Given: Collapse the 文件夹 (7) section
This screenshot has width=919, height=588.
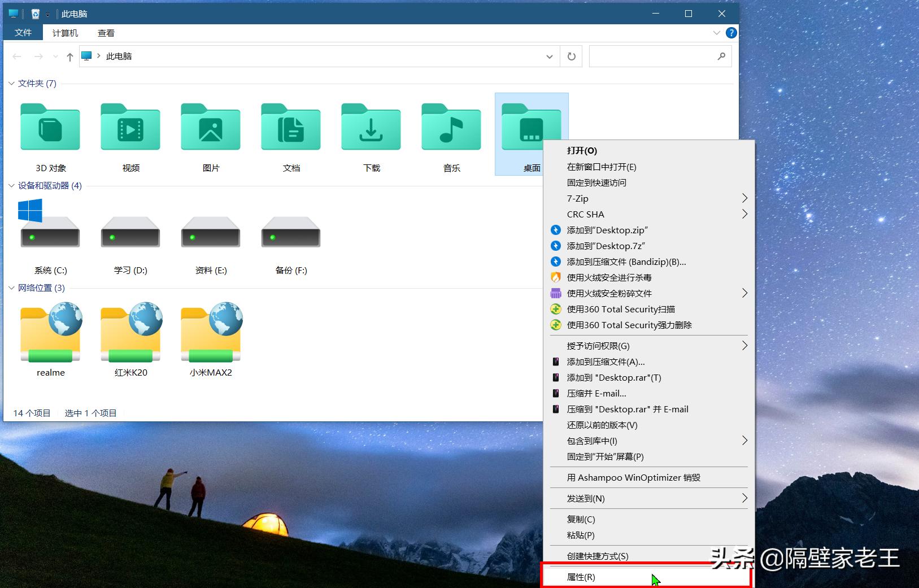Looking at the screenshot, I should (11, 83).
